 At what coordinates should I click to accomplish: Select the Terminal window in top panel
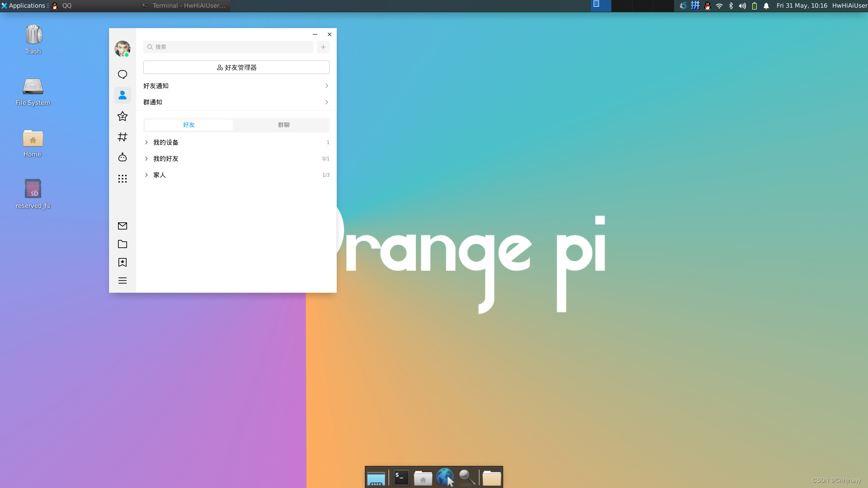tap(184, 5)
